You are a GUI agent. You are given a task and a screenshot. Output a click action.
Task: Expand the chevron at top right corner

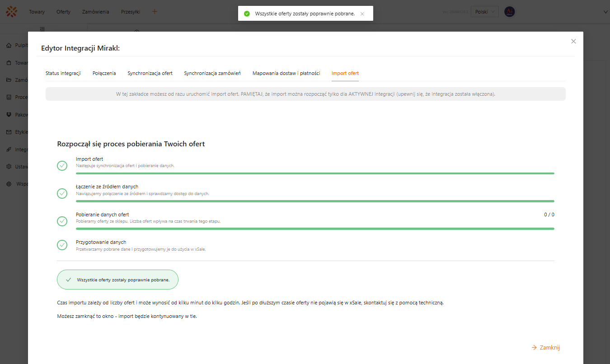[605, 12]
